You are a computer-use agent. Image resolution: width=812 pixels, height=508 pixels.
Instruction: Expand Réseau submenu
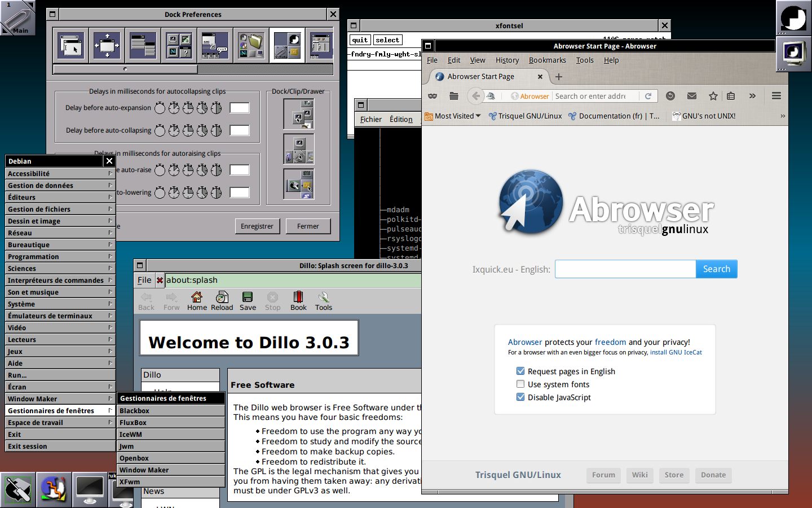pos(60,233)
